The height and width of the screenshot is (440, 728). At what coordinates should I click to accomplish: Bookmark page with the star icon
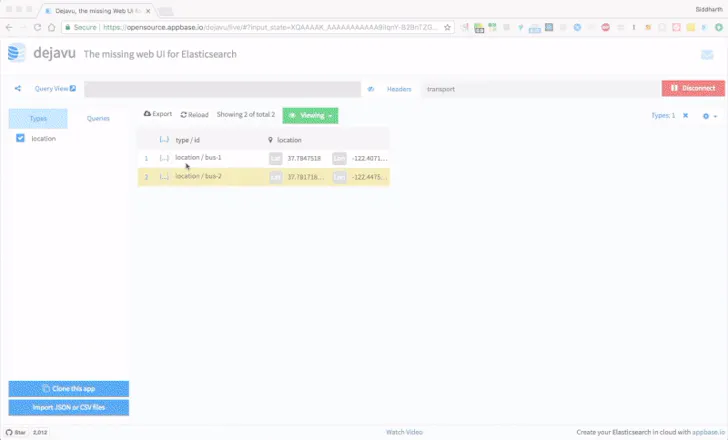[447, 27]
